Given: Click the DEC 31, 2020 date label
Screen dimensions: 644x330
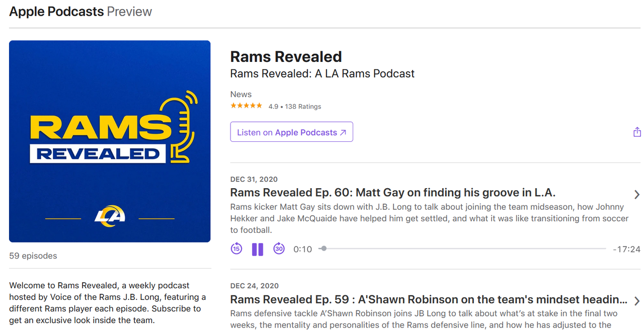Looking at the screenshot, I should tap(254, 179).
